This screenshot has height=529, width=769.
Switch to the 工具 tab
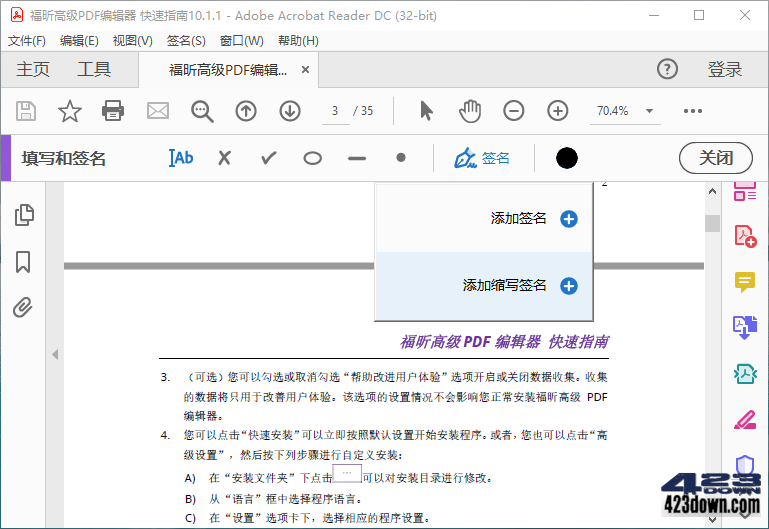pos(94,69)
